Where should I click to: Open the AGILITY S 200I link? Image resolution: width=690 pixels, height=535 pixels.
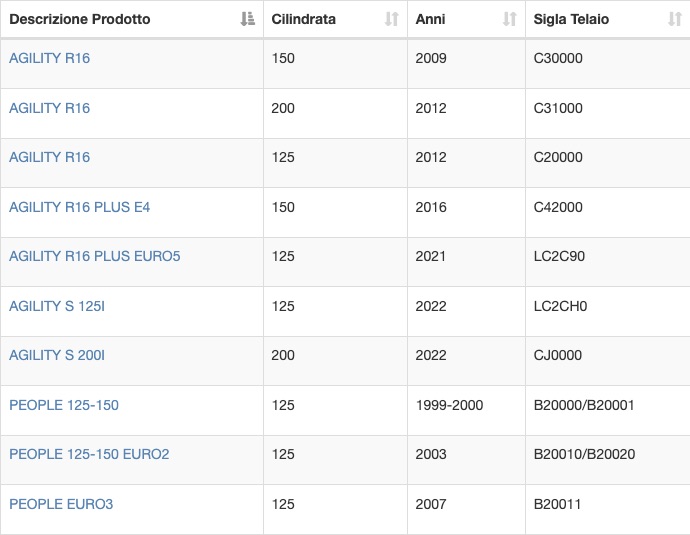click(57, 355)
